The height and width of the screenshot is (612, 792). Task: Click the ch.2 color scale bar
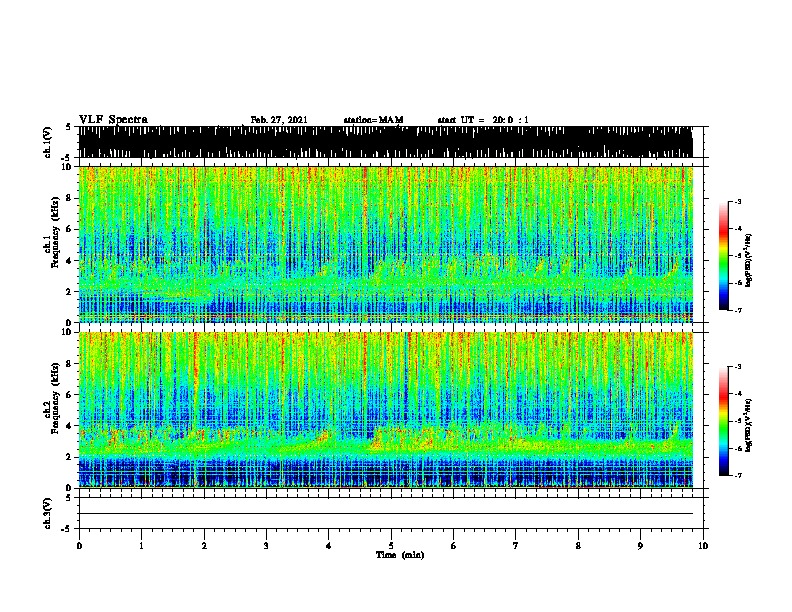724,421
